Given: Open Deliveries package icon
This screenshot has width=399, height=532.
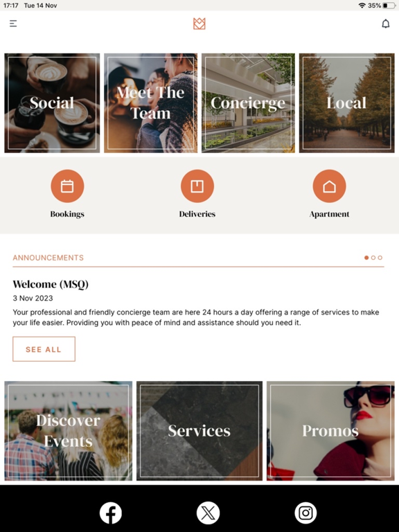Looking at the screenshot, I should tap(197, 186).
